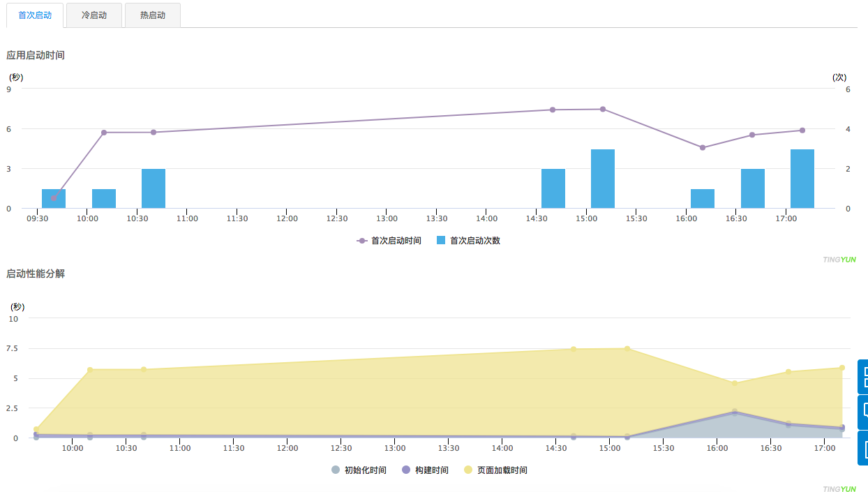
Task: Switch to the 热启动 tab
Action: [x=152, y=15]
